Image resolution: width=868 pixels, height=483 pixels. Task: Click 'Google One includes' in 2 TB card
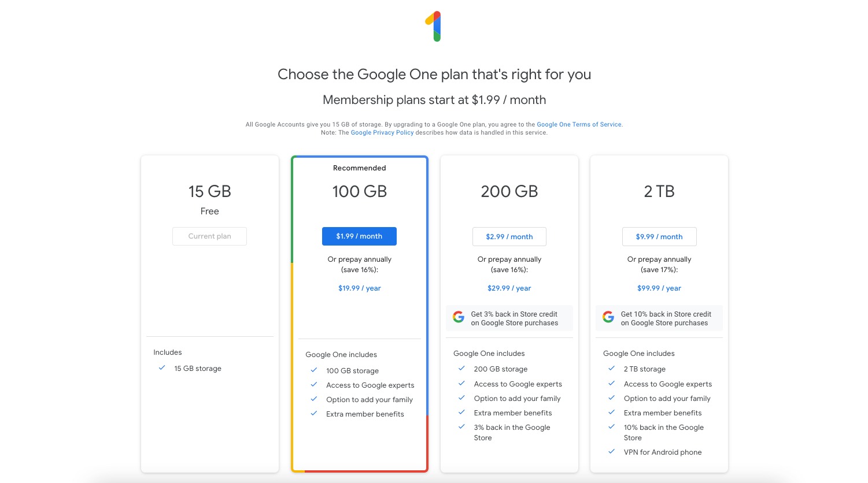pyautogui.click(x=639, y=354)
